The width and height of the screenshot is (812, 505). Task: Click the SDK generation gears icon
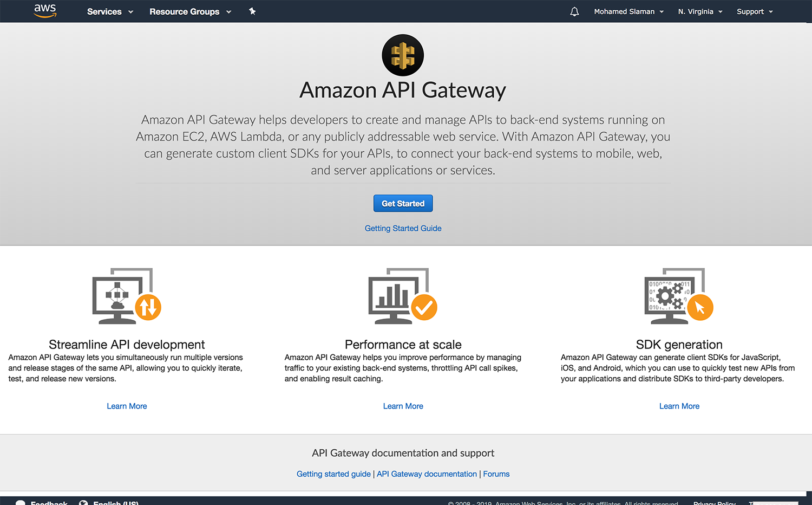(x=679, y=296)
